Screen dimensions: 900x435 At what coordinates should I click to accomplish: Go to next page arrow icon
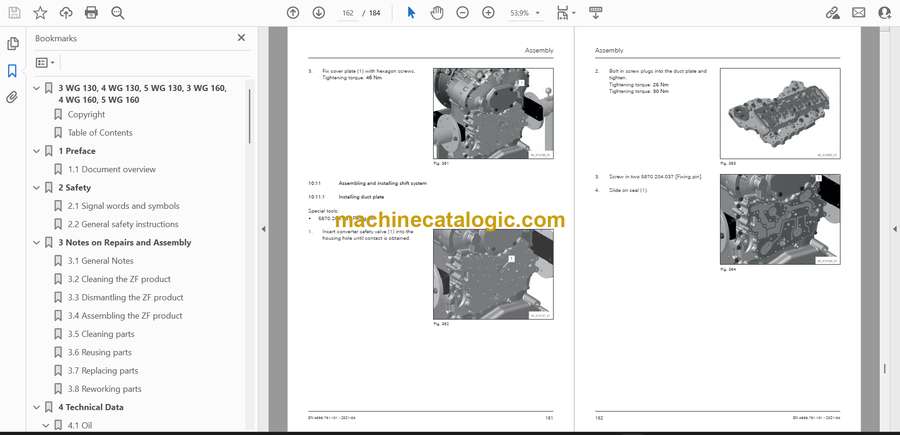319,13
